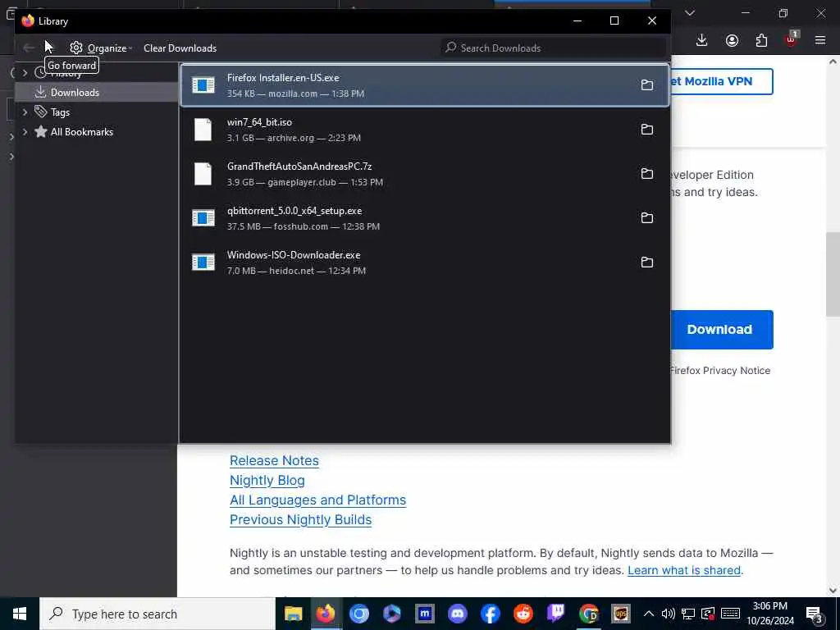Open the Firefox Extensions puzzle icon

click(761, 41)
